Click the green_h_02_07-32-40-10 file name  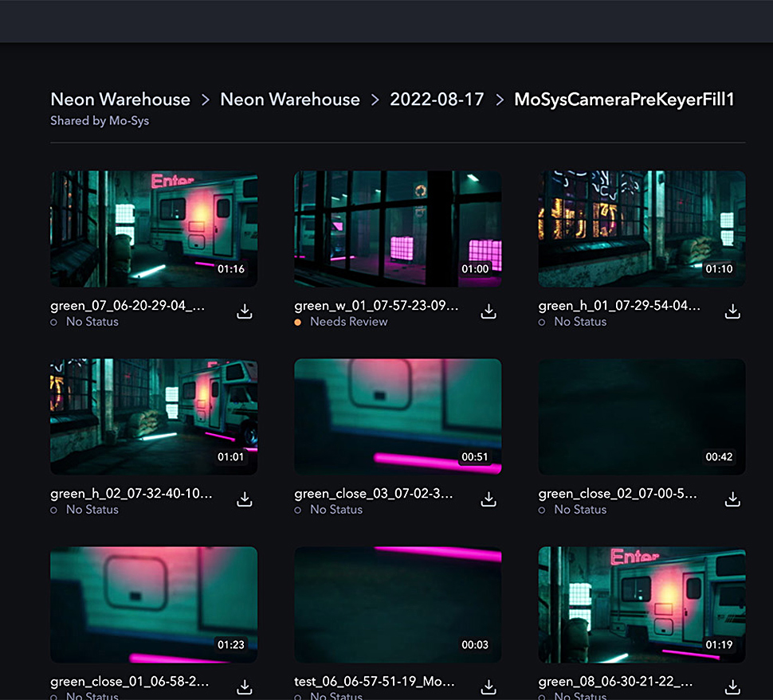click(131, 494)
